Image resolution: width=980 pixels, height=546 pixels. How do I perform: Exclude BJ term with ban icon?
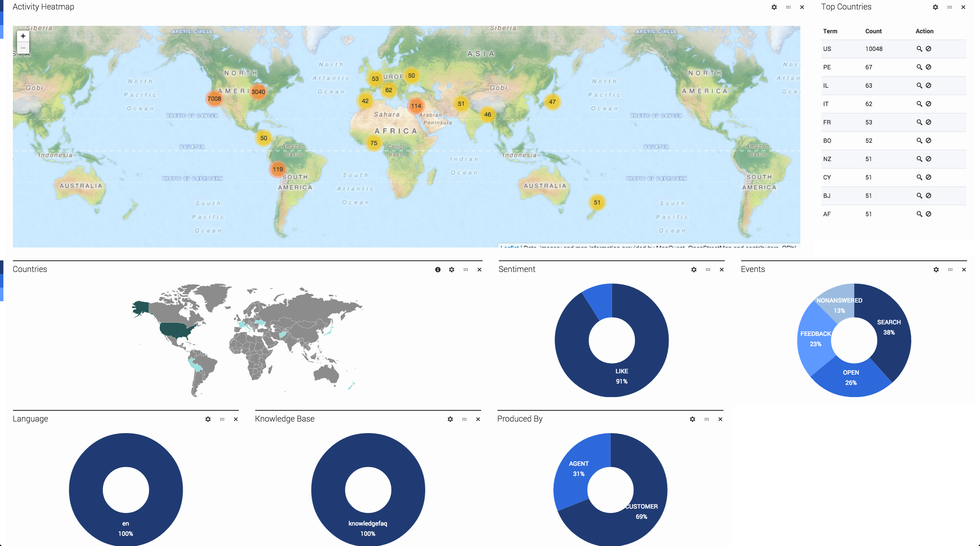point(928,196)
